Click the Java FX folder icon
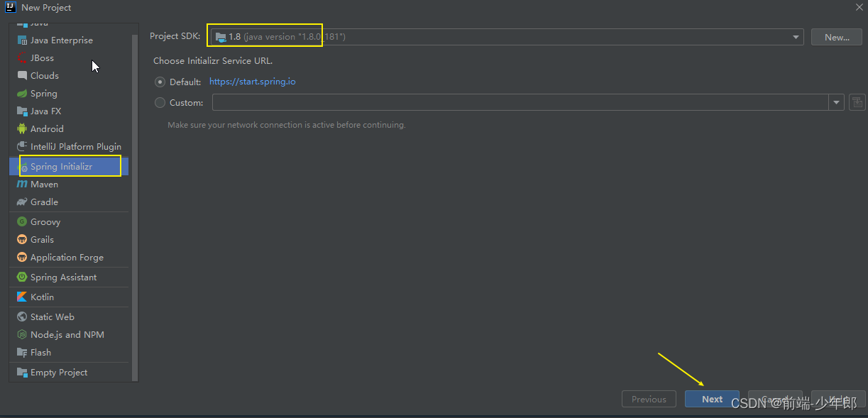Image resolution: width=868 pixels, height=418 pixels. (x=22, y=111)
